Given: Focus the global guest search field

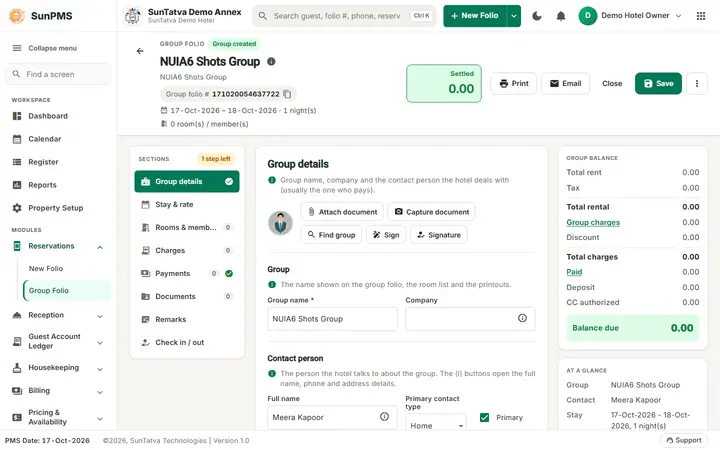Looking at the screenshot, I should click(343, 16).
